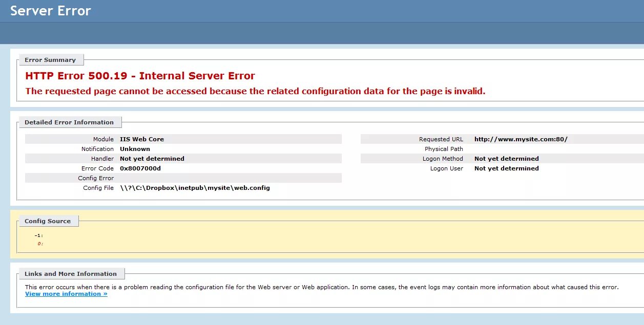Select the 'Unknown' notification value
This screenshot has height=325, width=644.
coord(135,149)
